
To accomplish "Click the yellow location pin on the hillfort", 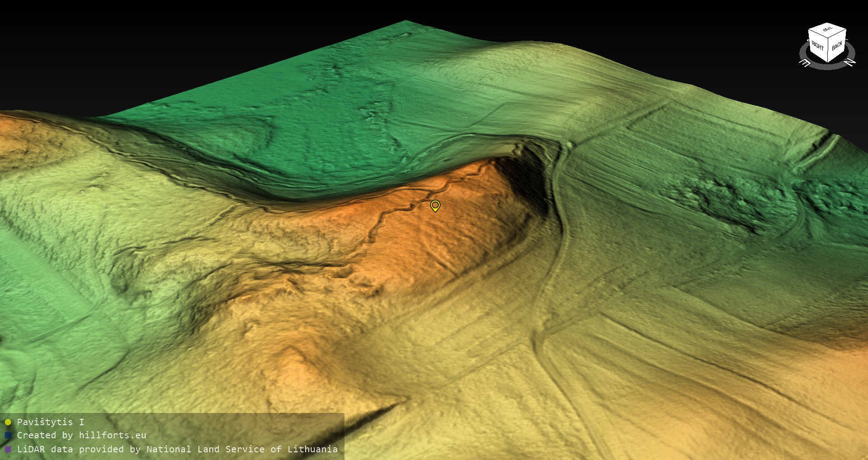I will 435,206.
